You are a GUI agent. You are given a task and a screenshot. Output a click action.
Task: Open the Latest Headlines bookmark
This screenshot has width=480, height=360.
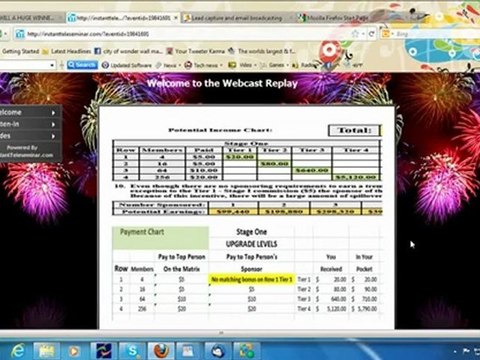click(x=67, y=51)
